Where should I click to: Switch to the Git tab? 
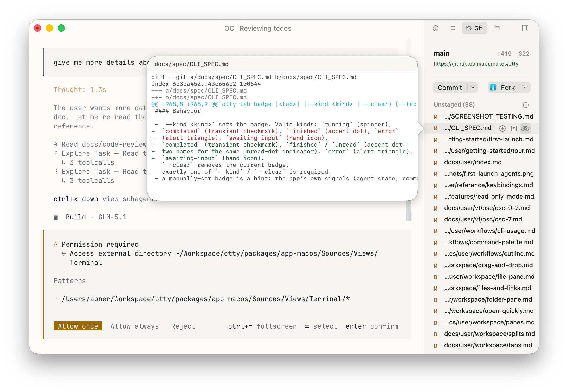(x=474, y=28)
